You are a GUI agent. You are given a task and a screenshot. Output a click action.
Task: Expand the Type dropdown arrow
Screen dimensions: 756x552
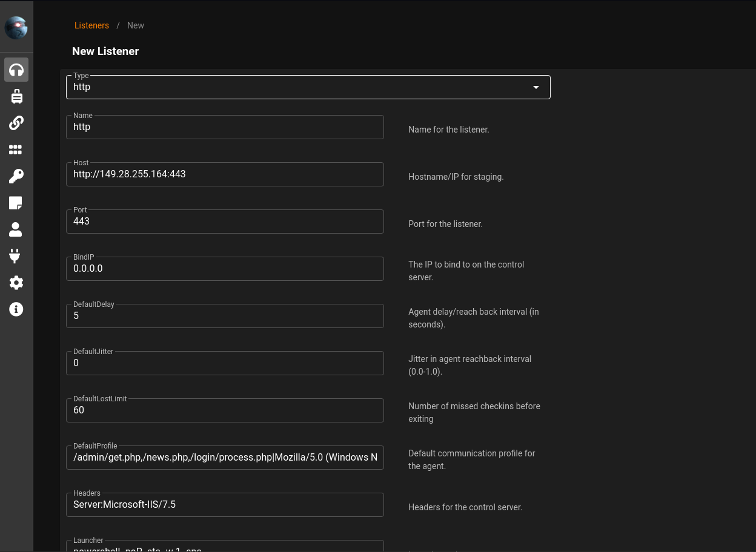click(535, 87)
